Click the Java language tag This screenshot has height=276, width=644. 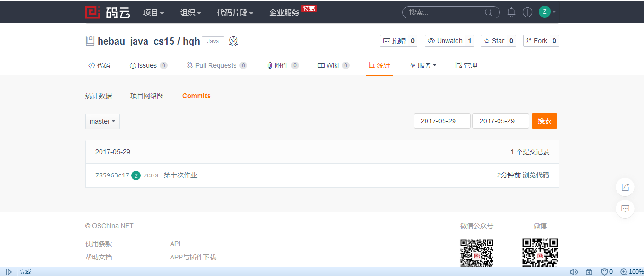[x=213, y=41]
